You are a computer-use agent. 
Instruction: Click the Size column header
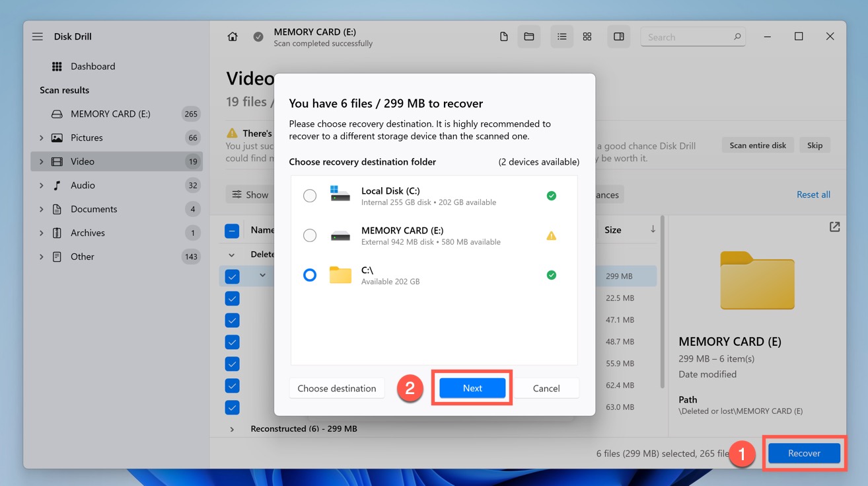click(612, 230)
